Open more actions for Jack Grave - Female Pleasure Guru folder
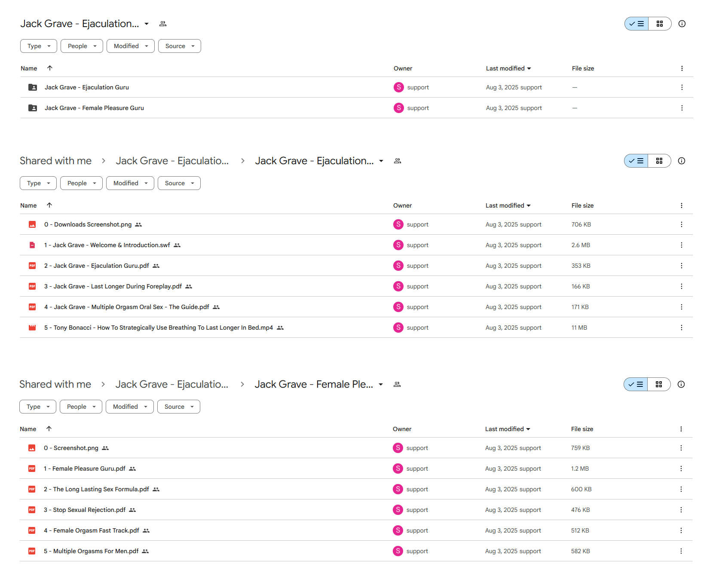722x588 pixels. (x=682, y=108)
